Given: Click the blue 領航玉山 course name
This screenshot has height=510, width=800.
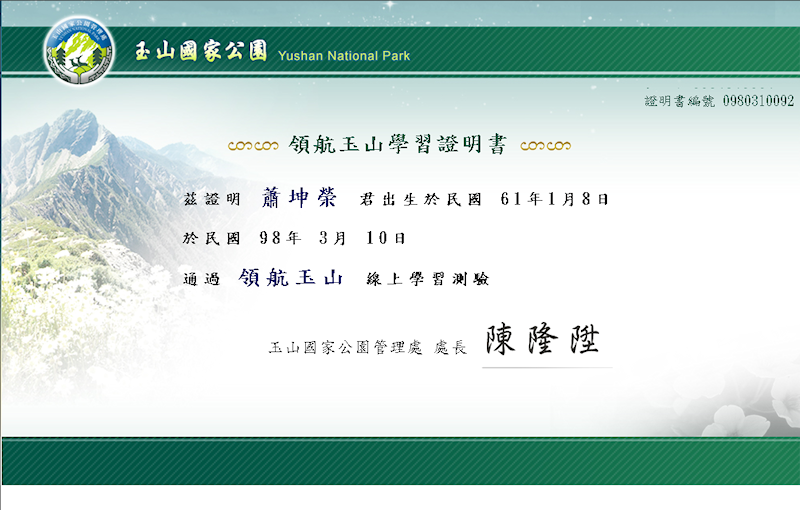Looking at the screenshot, I should click(291, 278).
